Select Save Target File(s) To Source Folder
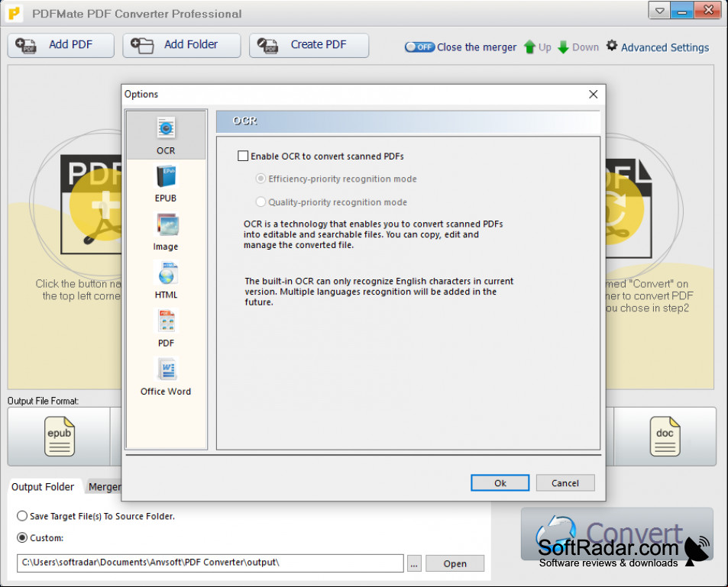This screenshot has width=728, height=587. tap(22, 516)
